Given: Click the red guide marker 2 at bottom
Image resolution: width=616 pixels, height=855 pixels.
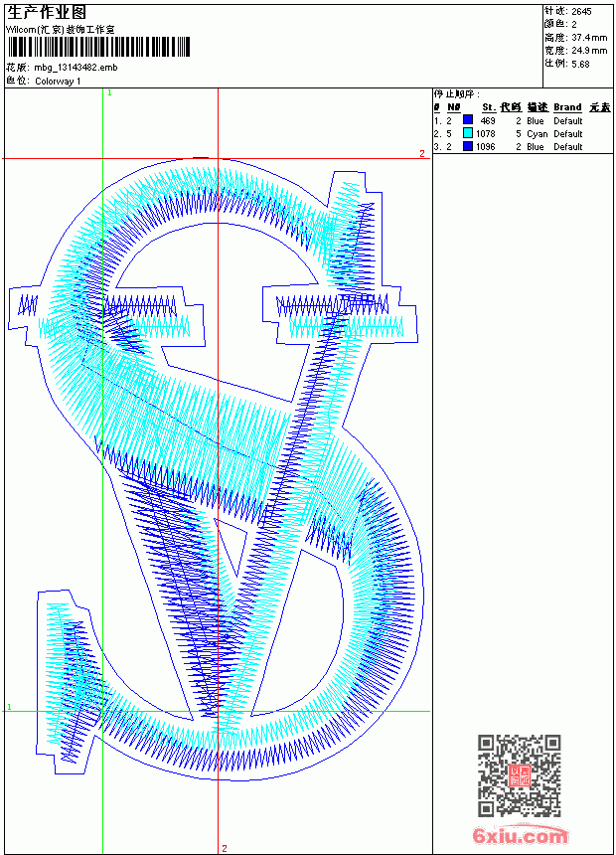Looking at the screenshot, I should click(x=225, y=849).
